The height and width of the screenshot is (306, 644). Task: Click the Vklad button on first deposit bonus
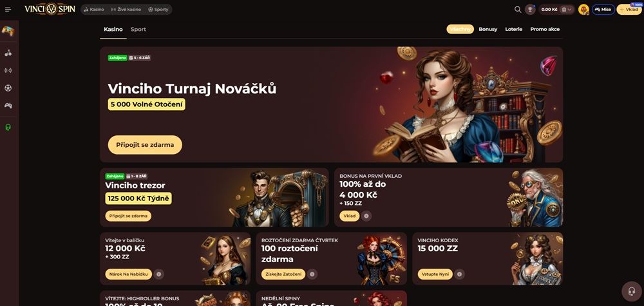350,216
